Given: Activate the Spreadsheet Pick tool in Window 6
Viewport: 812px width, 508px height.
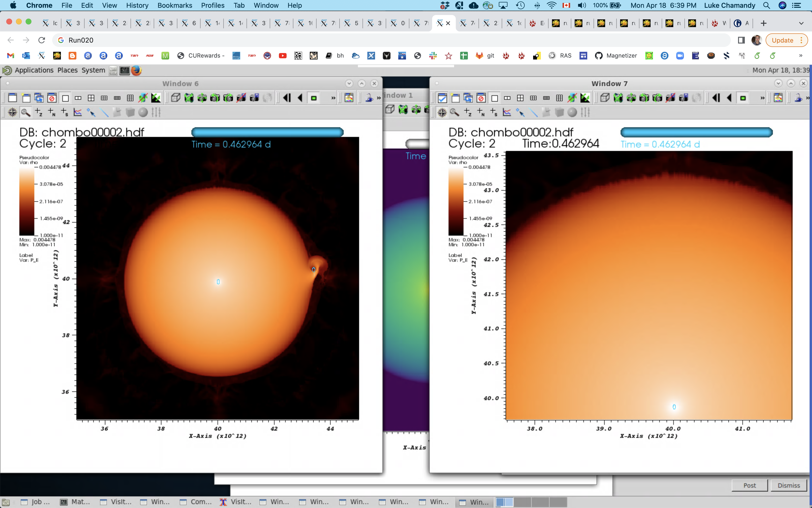Looking at the screenshot, I should pos(65,112).
